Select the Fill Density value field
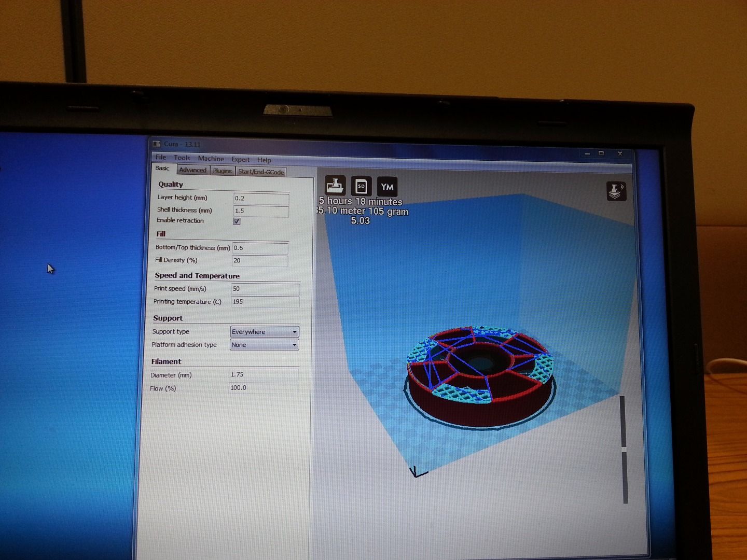This screenshot has width=747, height=560. [261, 261]
